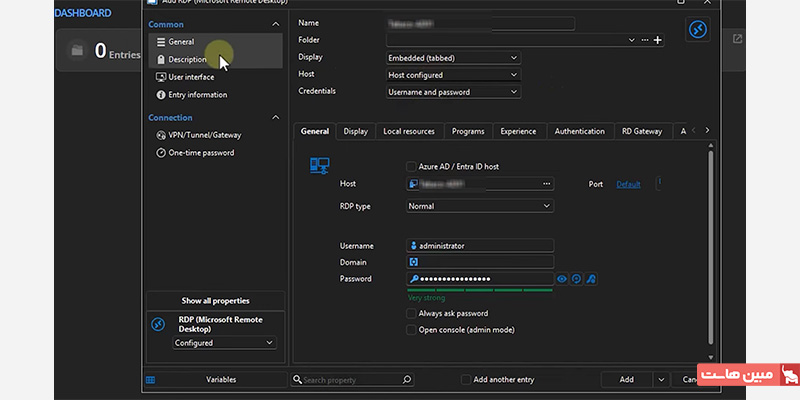Switch to the General tab

315,131
